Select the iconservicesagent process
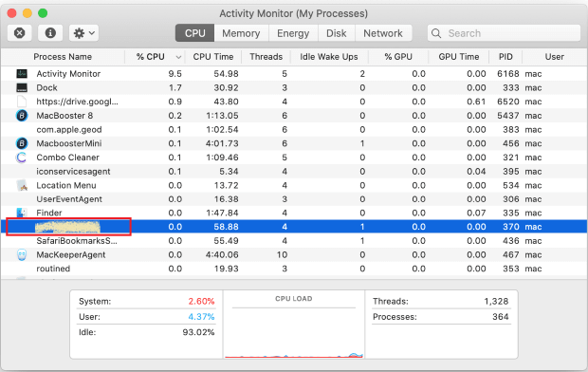Screen dimensions: 588x372 coord(74,171)
